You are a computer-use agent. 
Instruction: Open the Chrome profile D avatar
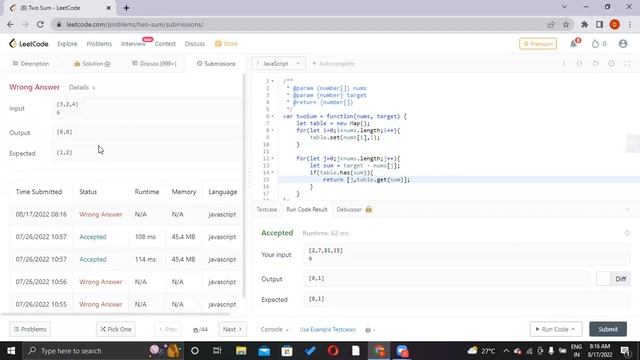click(615, 24)
